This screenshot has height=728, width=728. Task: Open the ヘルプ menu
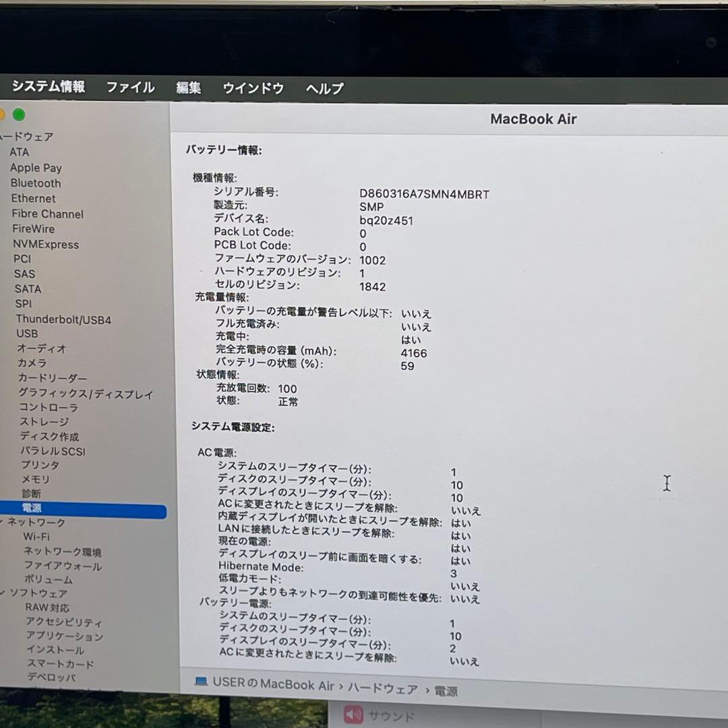pyautogui.click(x=324, y=88)
